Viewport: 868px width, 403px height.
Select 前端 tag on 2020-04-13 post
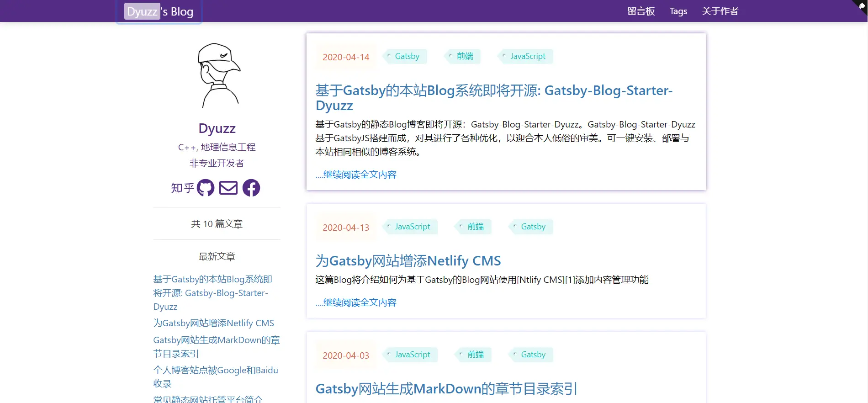473,227
